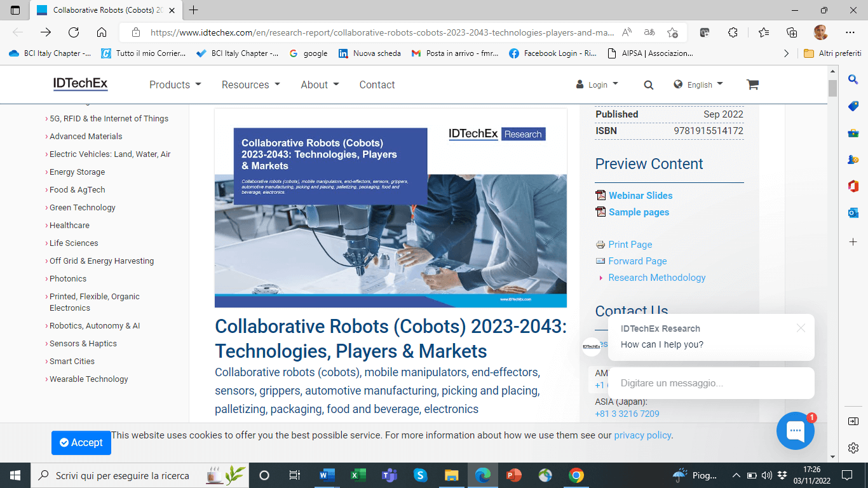Open the privacy policy link
The image size is (868, 488).
[642, 435]
